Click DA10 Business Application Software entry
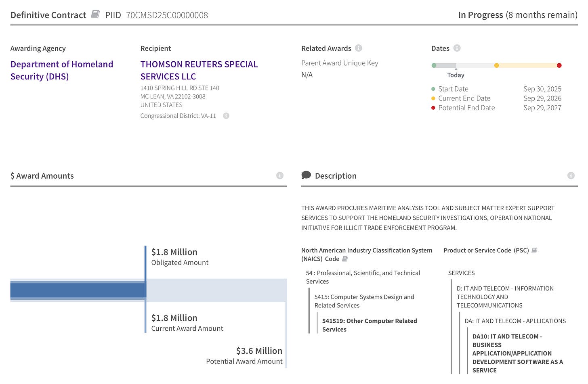This screenshot has height=384, width=588. click(x=517, y=353)
